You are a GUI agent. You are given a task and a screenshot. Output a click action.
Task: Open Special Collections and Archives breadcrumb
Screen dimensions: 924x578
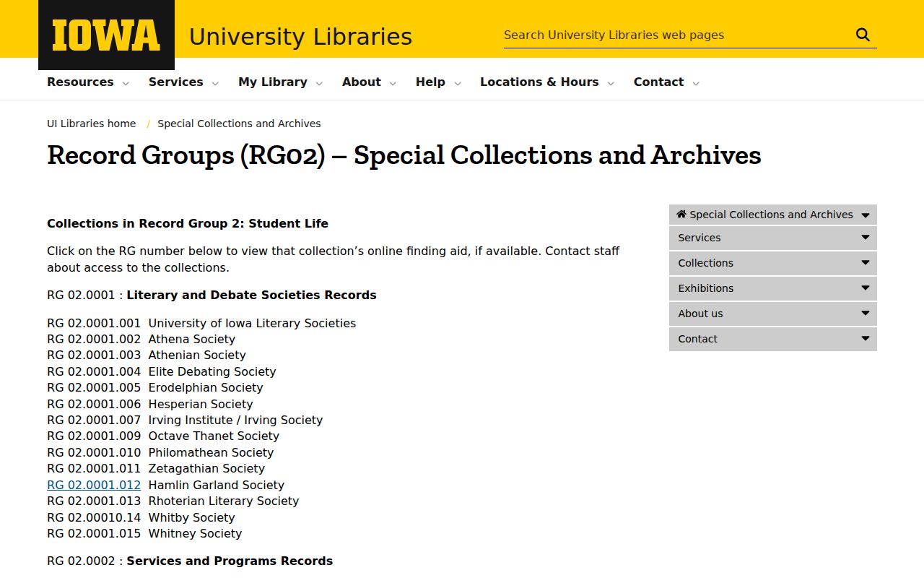point(239,124)
